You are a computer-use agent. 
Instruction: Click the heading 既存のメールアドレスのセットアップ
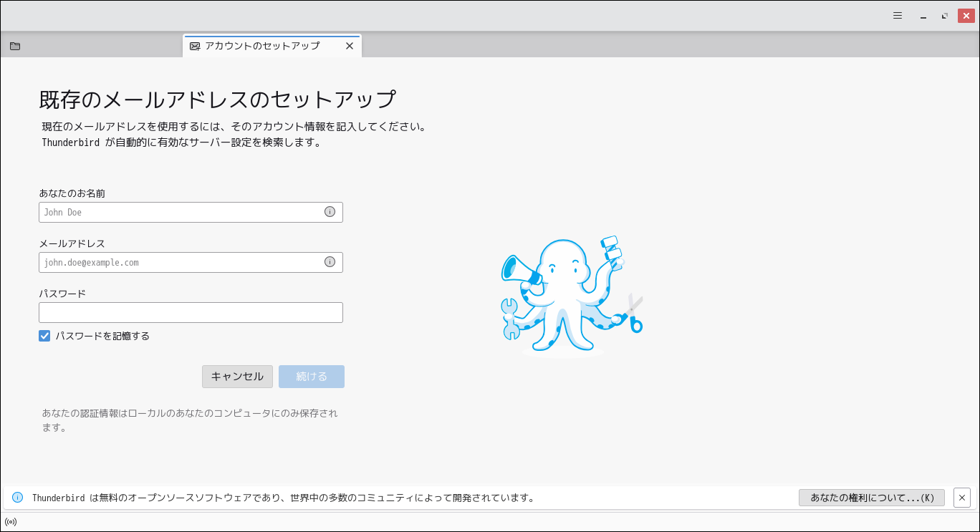coord(217,99)
